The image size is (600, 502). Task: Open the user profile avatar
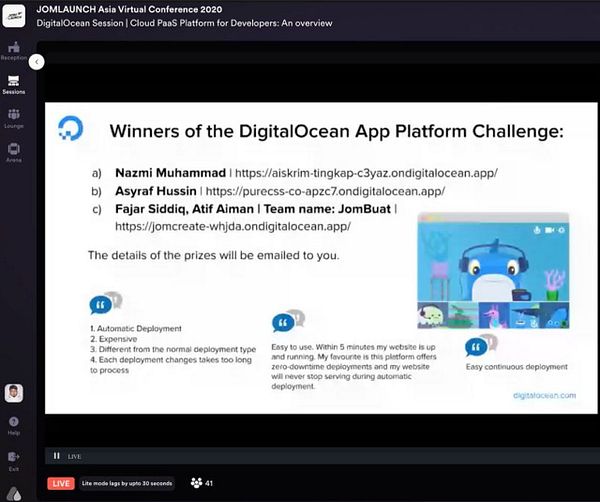coord(14,393)
